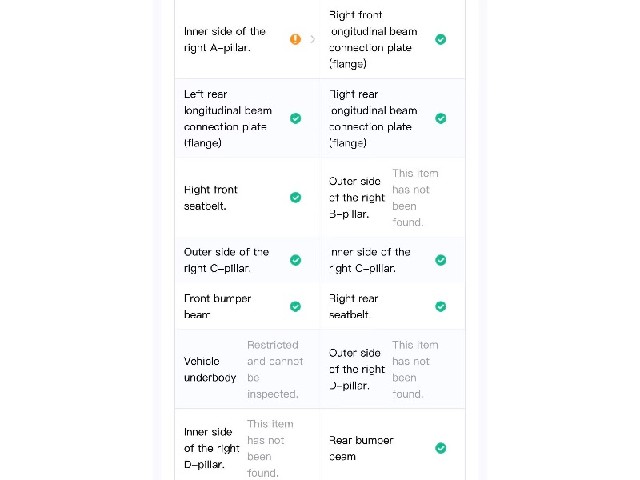Click the orange warning icon for right A-pillar

coord(296,39)
